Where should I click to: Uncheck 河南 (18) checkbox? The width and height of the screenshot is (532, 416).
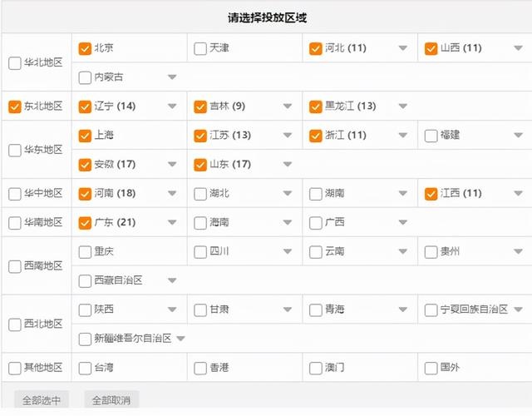coord(85,194)
